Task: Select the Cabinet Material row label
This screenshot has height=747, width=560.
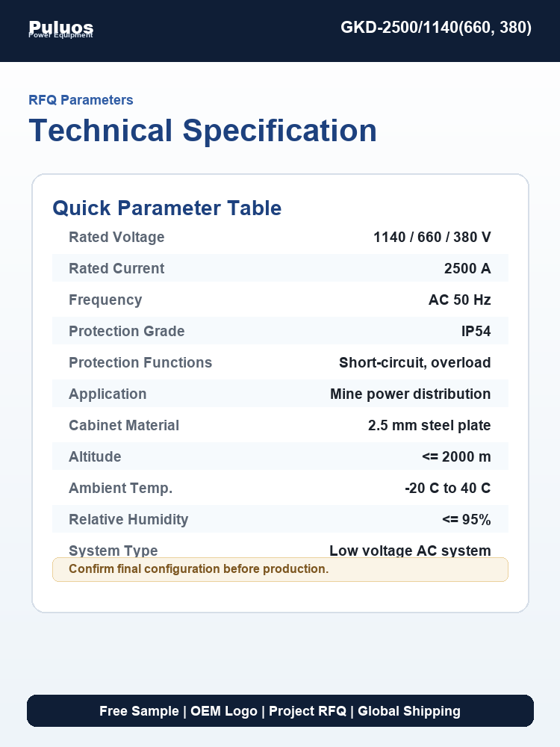Action: (124, 426)
